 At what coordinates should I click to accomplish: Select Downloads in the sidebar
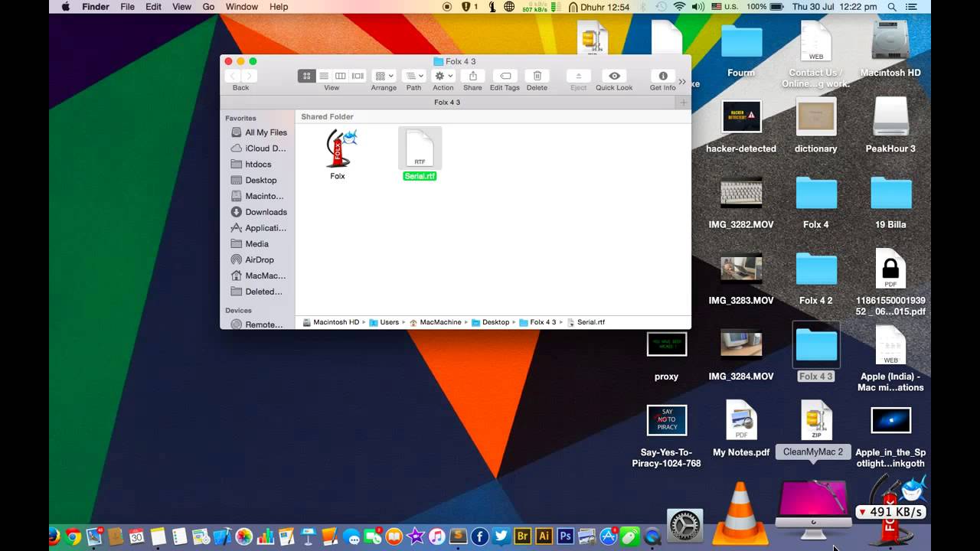[x=258, y=212]
